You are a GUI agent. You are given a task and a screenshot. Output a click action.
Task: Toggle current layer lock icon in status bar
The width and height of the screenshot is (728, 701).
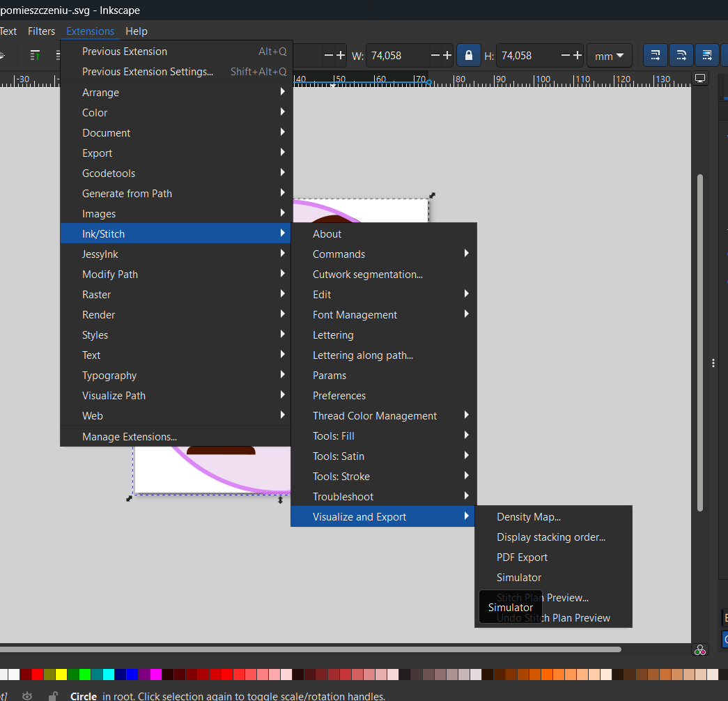(53, 696)
